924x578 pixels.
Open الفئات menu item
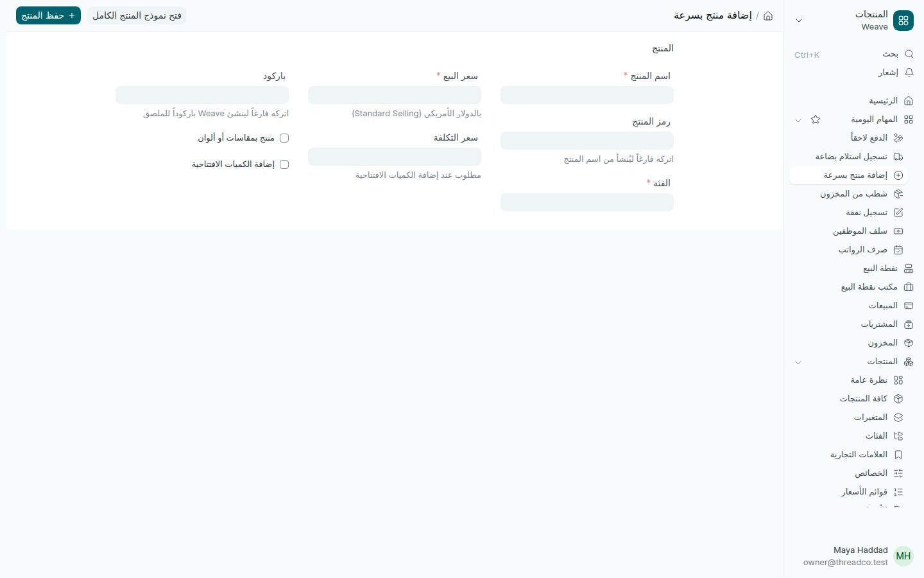tap(848, 436)
